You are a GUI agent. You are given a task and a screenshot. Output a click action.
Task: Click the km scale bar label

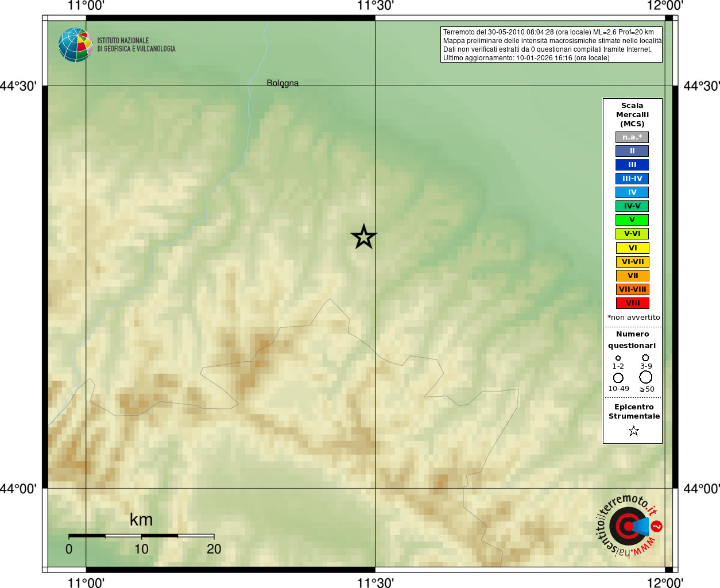[x=141, y=520]
